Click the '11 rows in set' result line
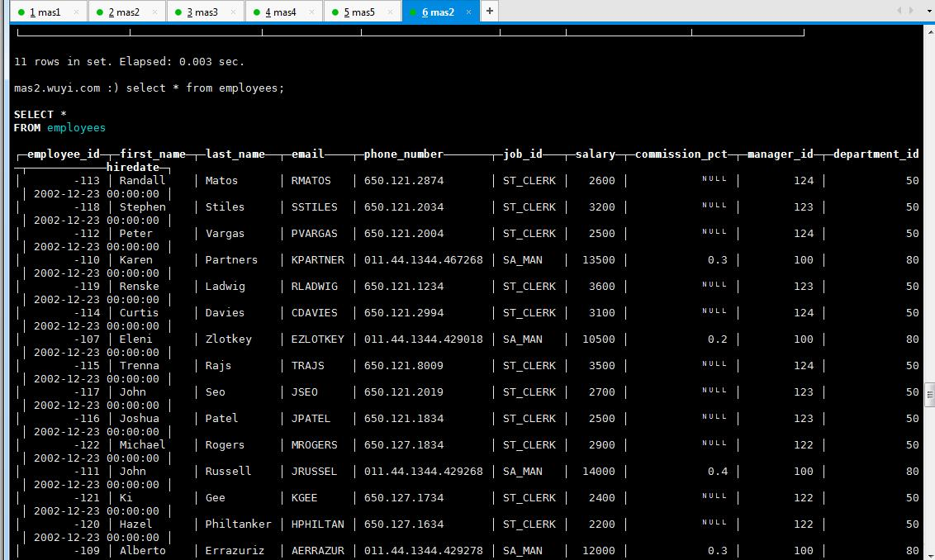 (129, 61)
